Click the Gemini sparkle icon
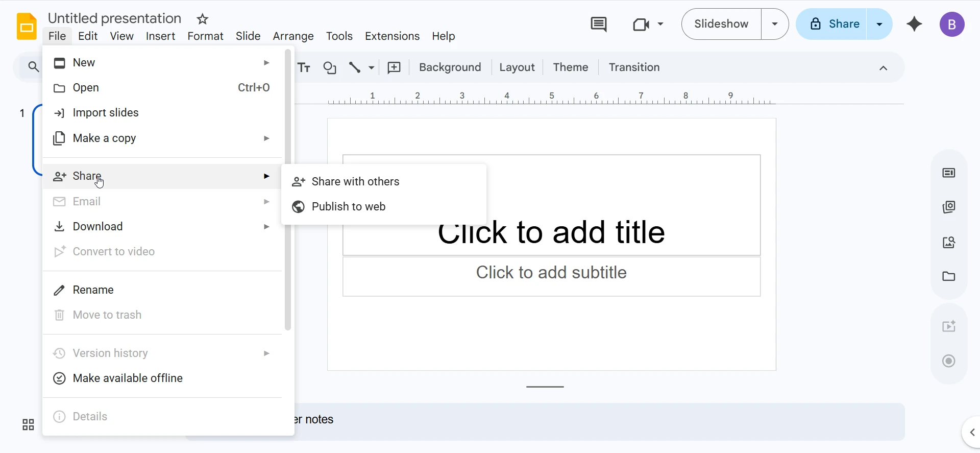This screenshot has width=980, height=453. [x=914, y=24]
